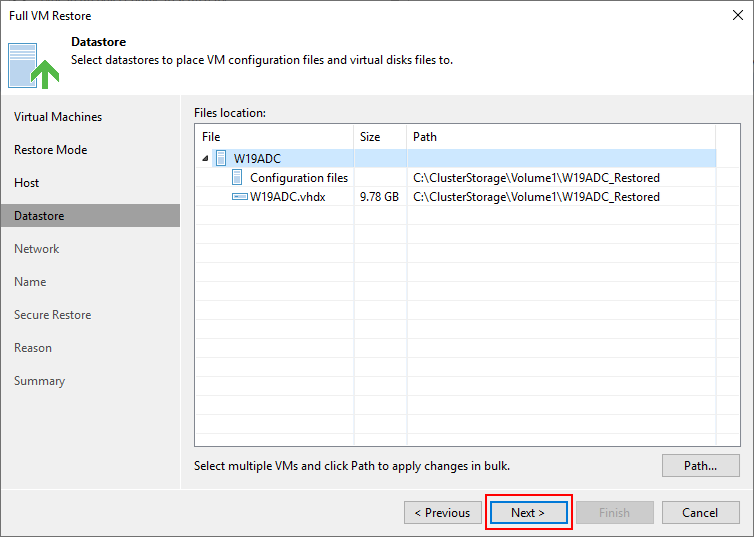The height and width of the screenshot is (537, 754).
Task: Click the Previous button
Action: tap(443, 512)
